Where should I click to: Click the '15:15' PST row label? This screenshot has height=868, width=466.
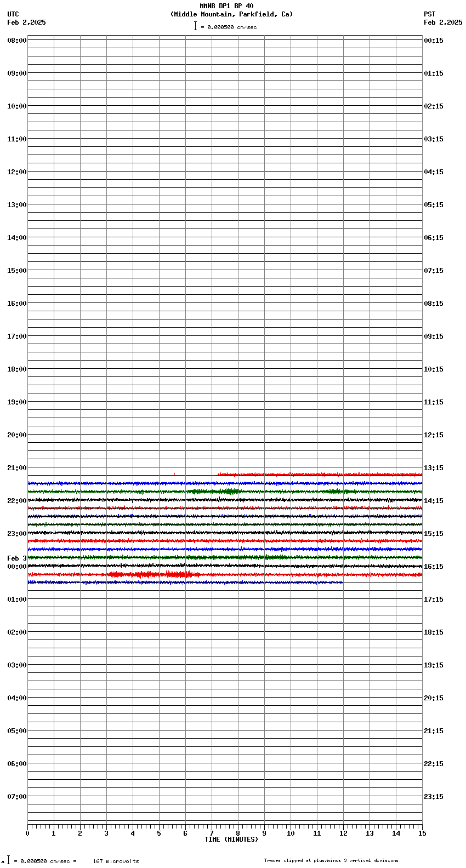point(434,534)
